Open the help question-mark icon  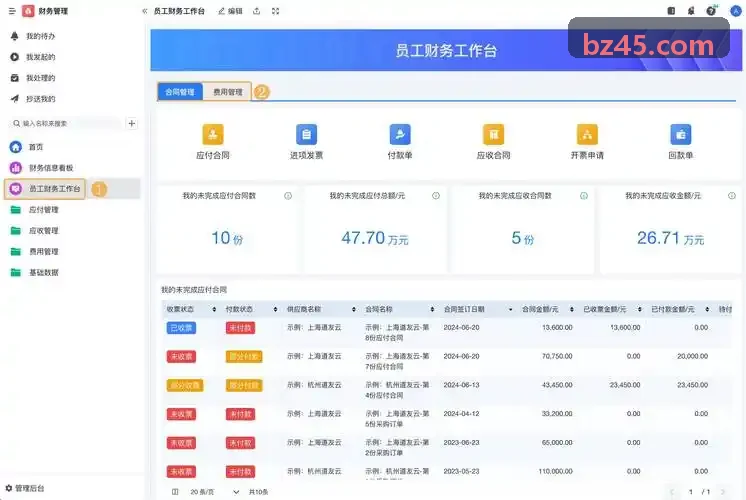tap(711, 10)
